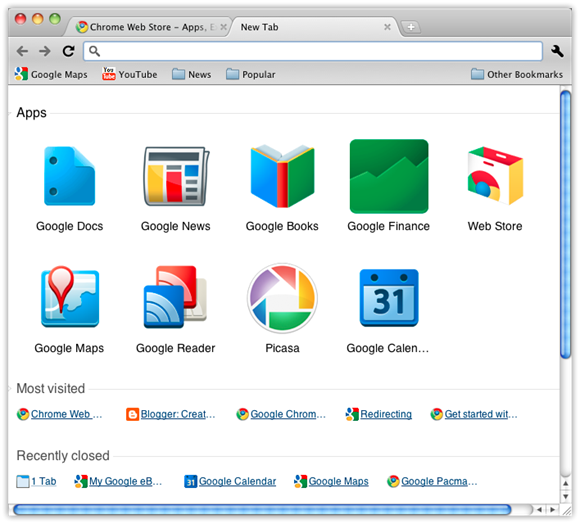The width and height of the screenshot is (580, 524).
Task: Launch the Google Maps app tile
Action: click(x=70, y=297)
